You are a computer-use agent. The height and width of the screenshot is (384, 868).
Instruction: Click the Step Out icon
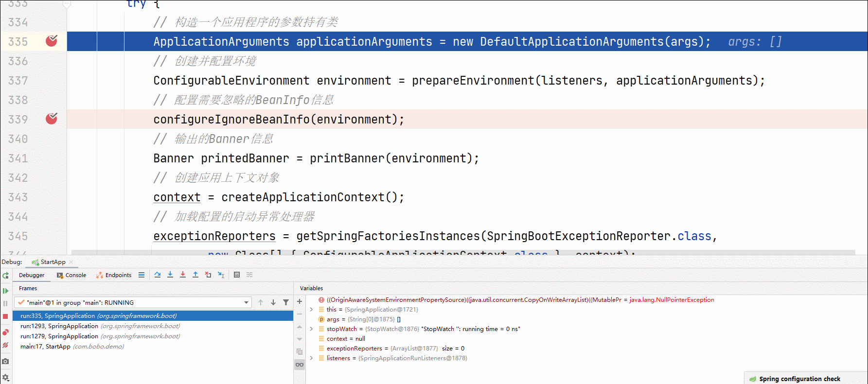pos(195,275)
